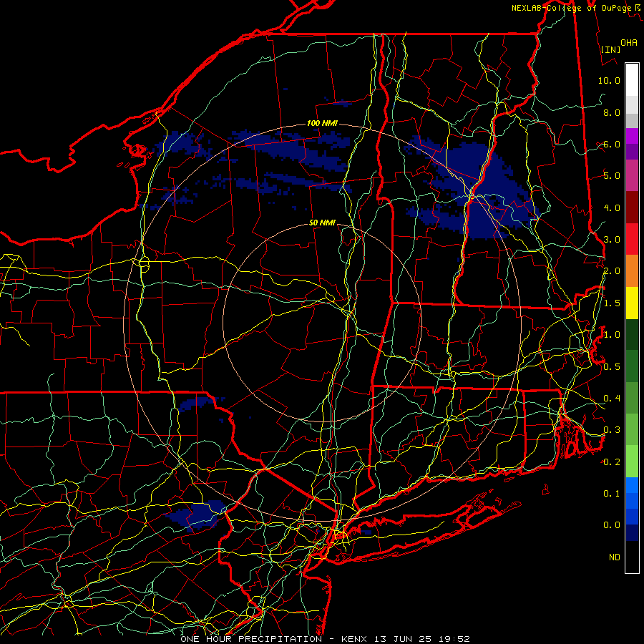Select the black ND swatch in legend
Viewport: 644px width, 644px height.
click(632, 557)
